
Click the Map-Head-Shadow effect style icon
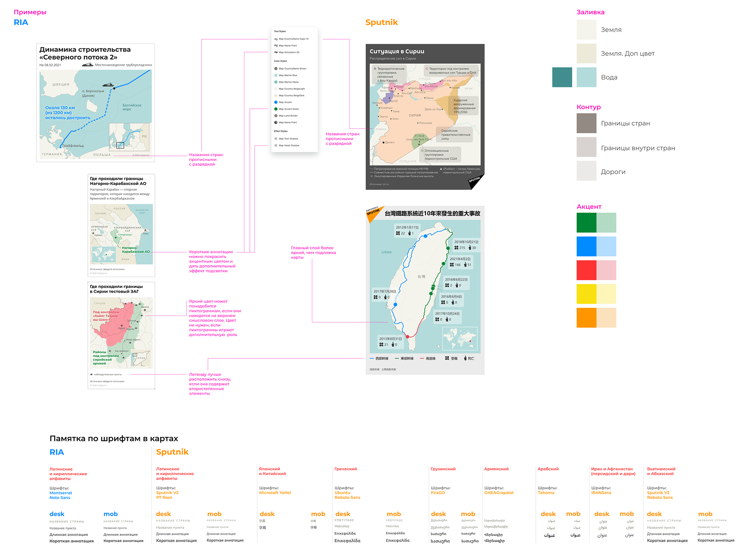pos(276,145)
